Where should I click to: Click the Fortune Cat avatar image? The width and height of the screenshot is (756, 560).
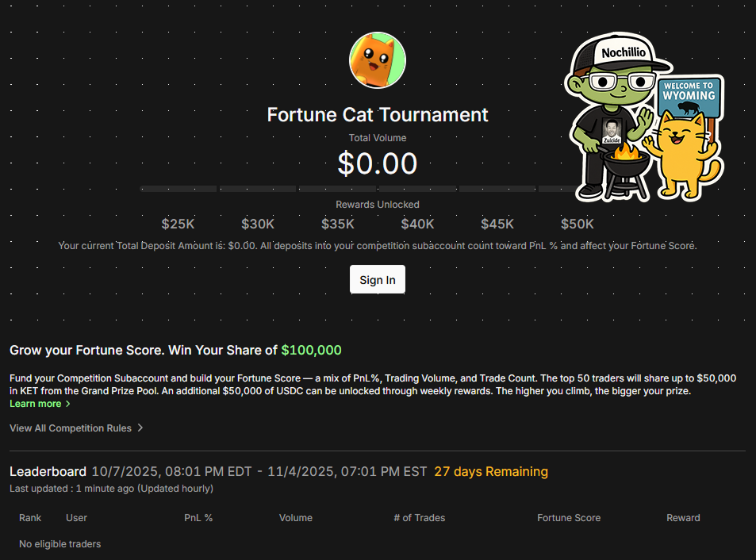click(x=378, y=60)
